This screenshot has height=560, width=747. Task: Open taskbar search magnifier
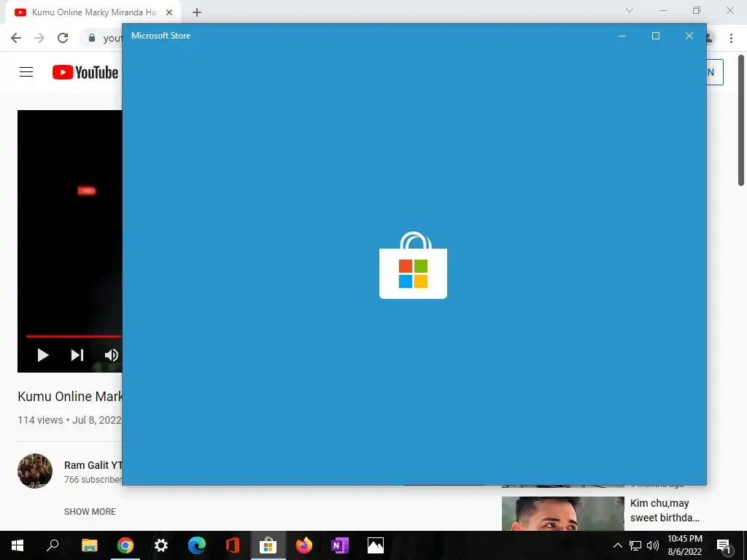[x=53, y=545]
